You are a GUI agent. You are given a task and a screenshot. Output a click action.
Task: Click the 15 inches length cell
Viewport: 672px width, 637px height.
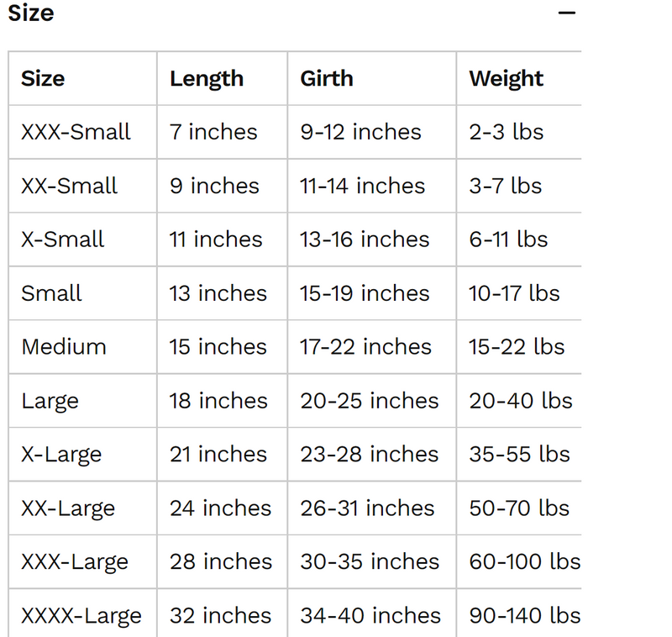click(x=223, y=347)
